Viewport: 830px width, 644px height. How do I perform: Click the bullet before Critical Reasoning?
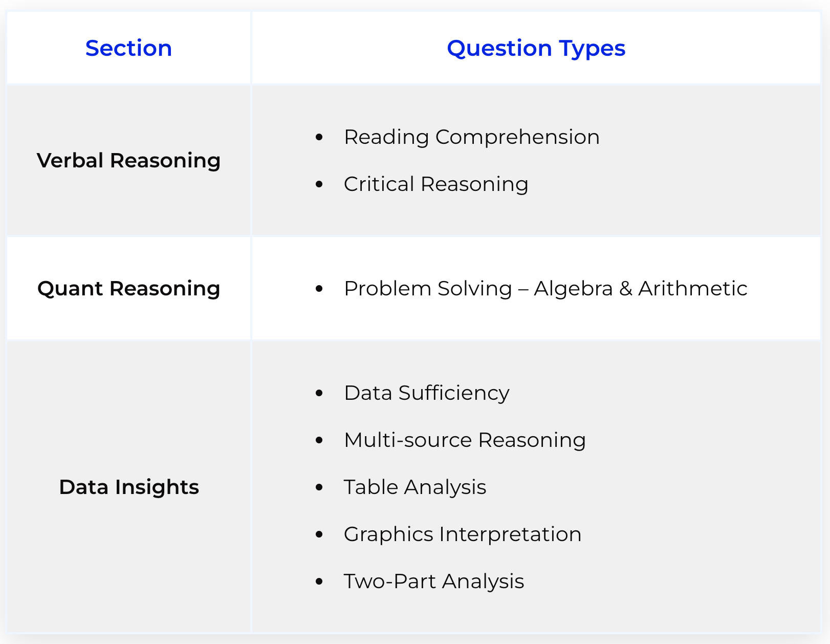click(x=319, y=184)
